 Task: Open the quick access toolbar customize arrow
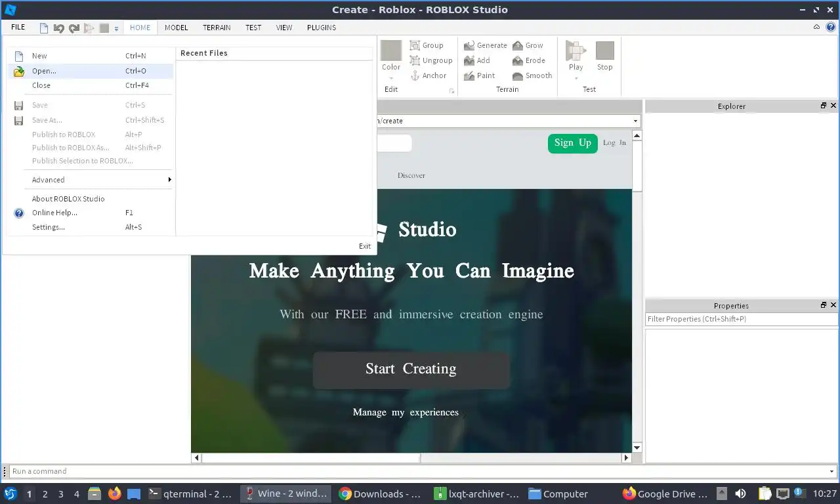(116, 28)
